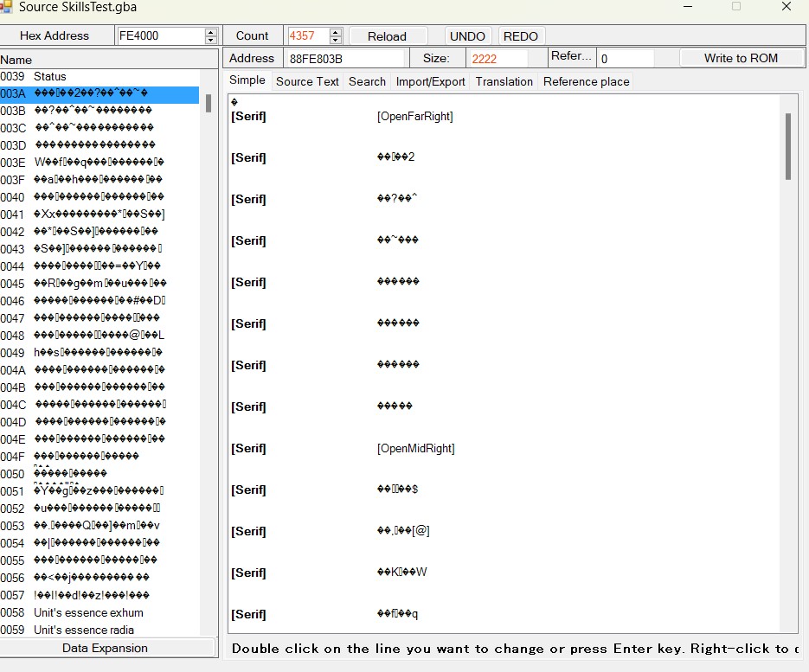809x672 pixels.
Task: Select list row 003B
Action: click(100, 111)
